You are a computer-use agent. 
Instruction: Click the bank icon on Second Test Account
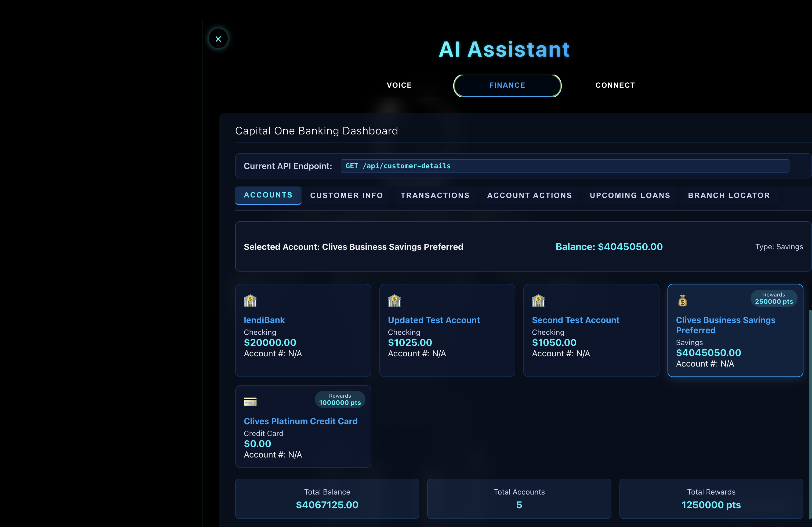tap(538, 301)
